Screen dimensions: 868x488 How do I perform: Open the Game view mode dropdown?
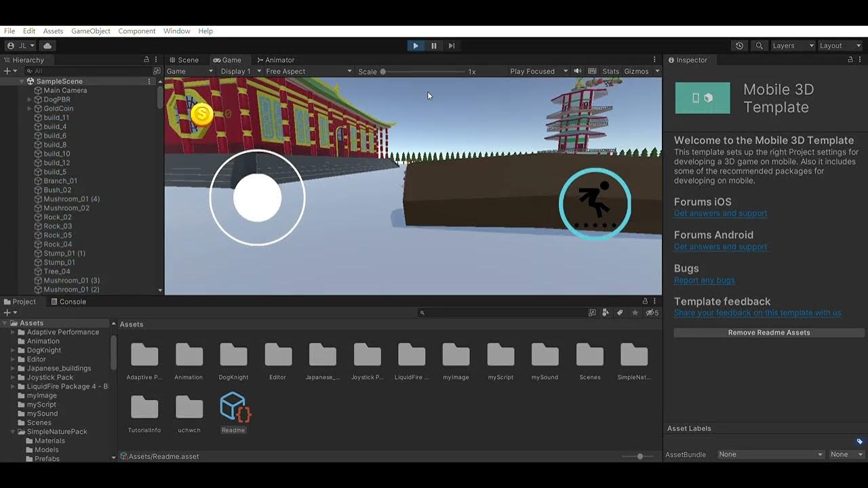(190, 71)
